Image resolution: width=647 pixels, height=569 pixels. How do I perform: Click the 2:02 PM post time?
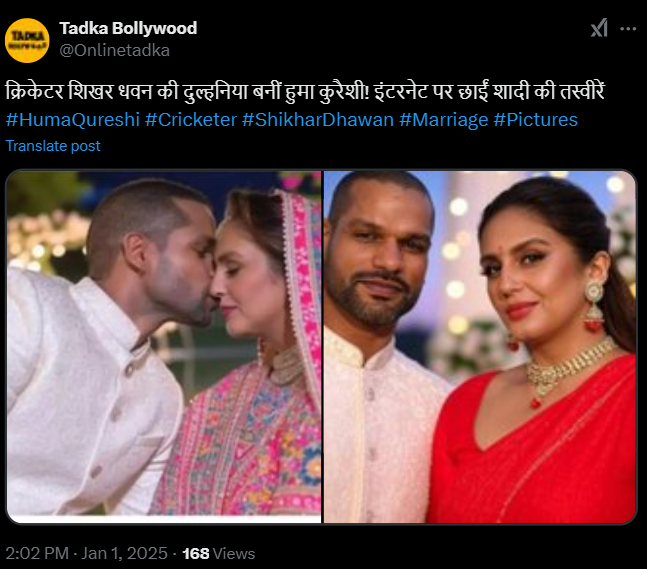click(x=37, y=553)
